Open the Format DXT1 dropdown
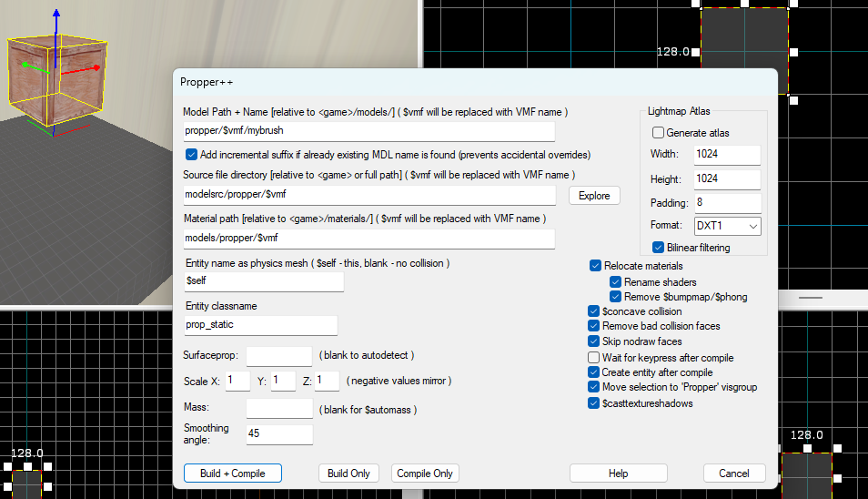 [727, 226]
